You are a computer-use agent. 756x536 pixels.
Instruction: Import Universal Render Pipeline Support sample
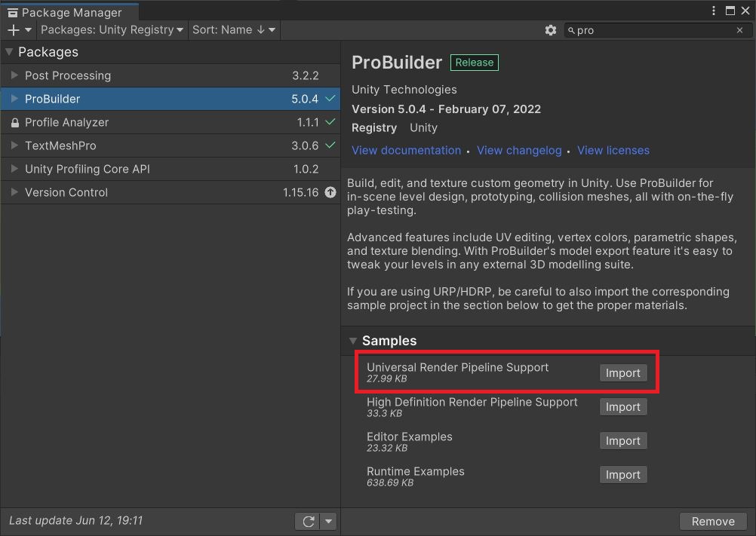(x=622, y=373)
